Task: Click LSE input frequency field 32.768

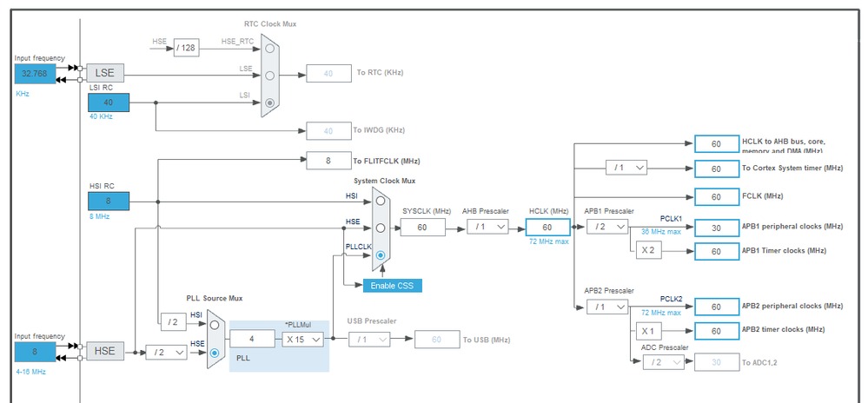Action: (x=36, y=74)
